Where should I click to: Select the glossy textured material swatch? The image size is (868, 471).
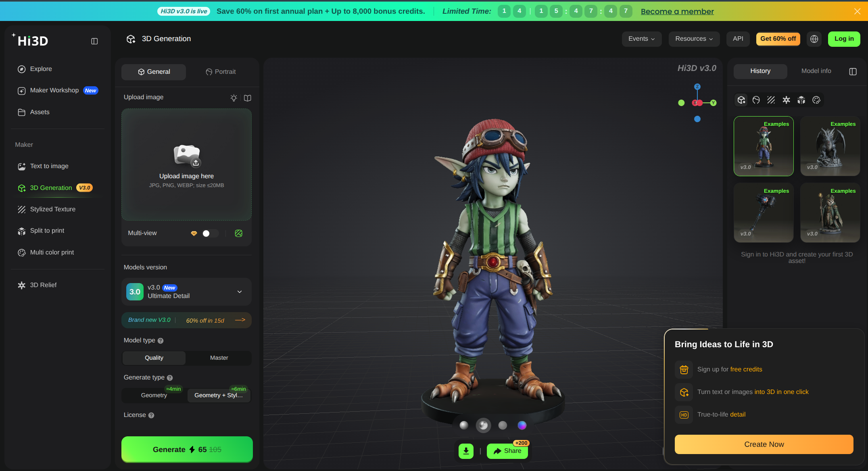[x=483, y=425]
